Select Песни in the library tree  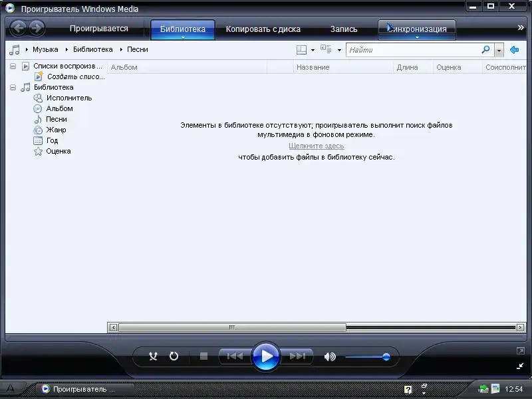[57, 120]
